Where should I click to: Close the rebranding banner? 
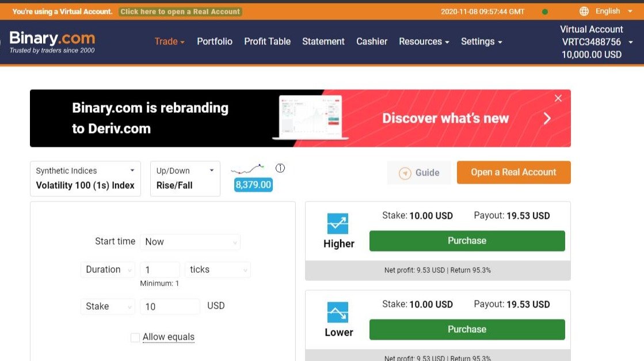pyautogui.click(x=558, y=98)
